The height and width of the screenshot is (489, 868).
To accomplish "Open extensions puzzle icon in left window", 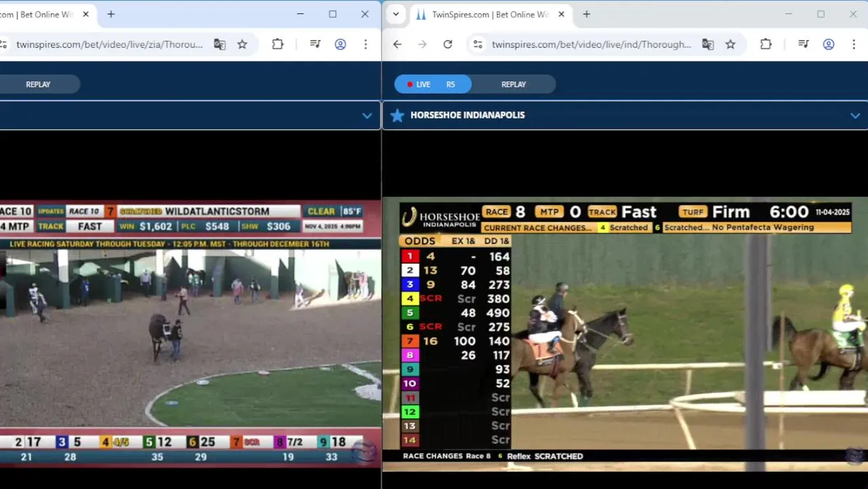I will pyautogui.click(x=278, y=44).
